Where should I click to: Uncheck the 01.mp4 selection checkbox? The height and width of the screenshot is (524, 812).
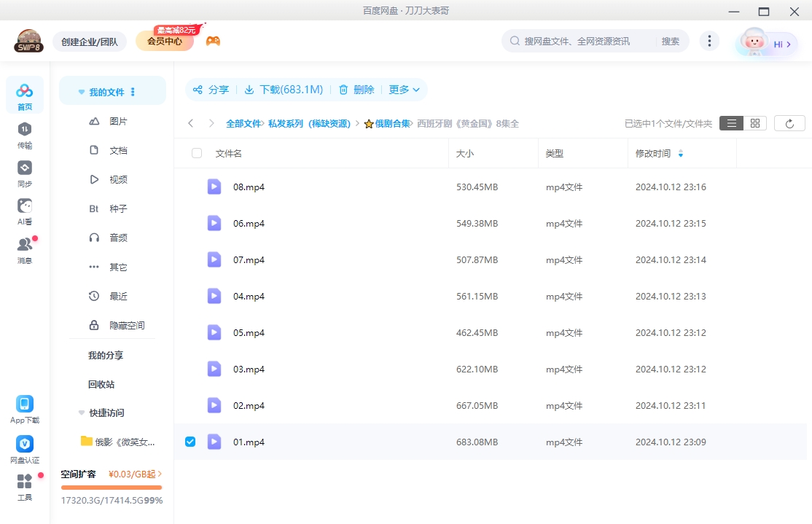pyautogui.click(x=190, y=442)
